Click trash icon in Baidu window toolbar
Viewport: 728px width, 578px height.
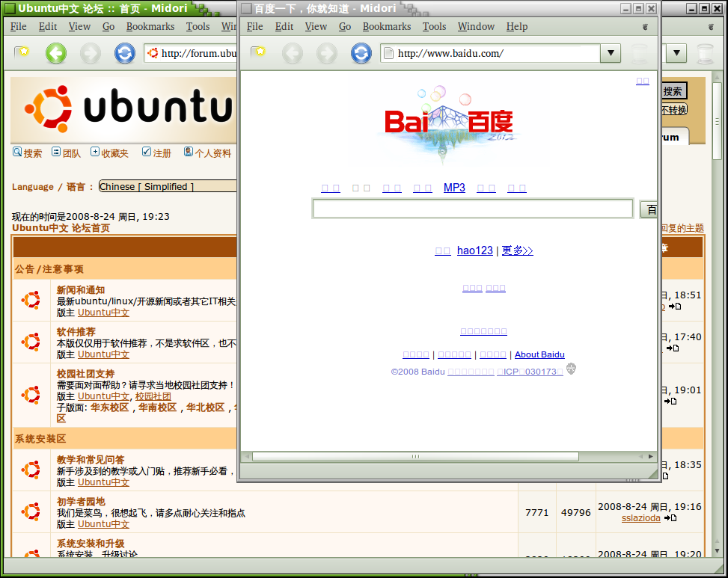(639, 53)
